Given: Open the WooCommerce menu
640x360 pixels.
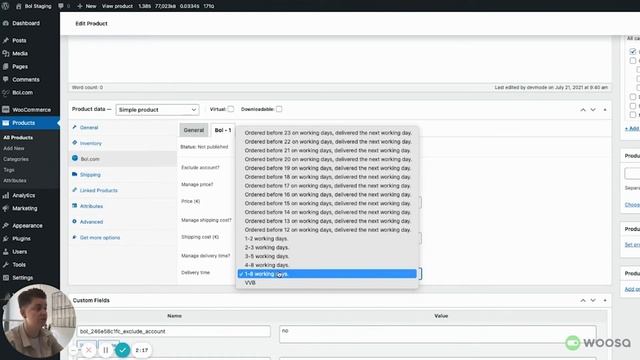Looking at the screenshot, I should (30, 110).
